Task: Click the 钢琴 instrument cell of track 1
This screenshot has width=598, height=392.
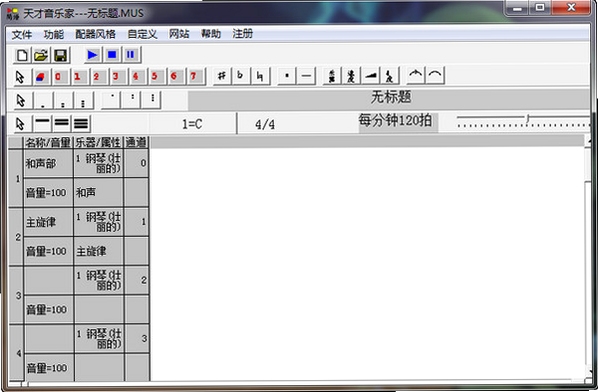Action: point(98,164)
